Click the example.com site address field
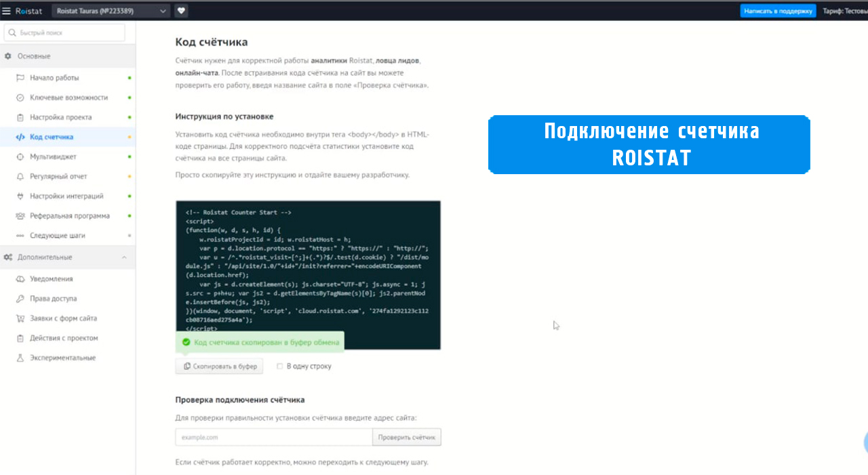The height and width of the screenshot is (475, 868). click(x=274, y=437)
